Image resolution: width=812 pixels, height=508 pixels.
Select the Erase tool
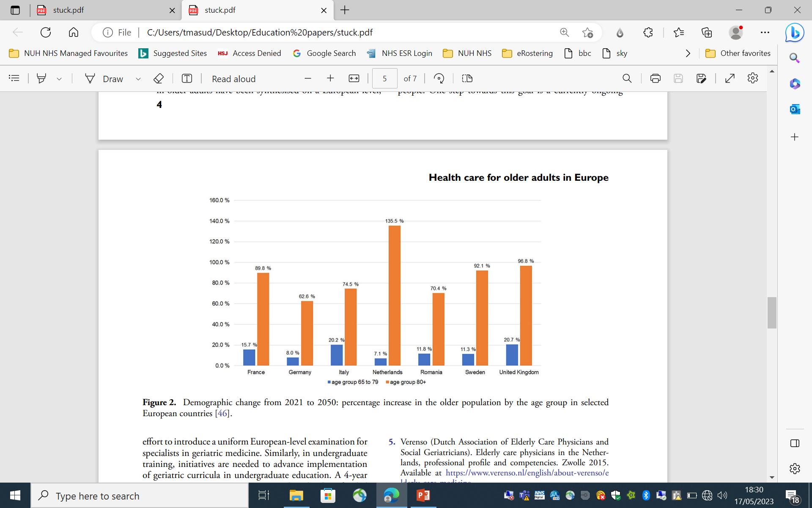click(x=158, y=78)
